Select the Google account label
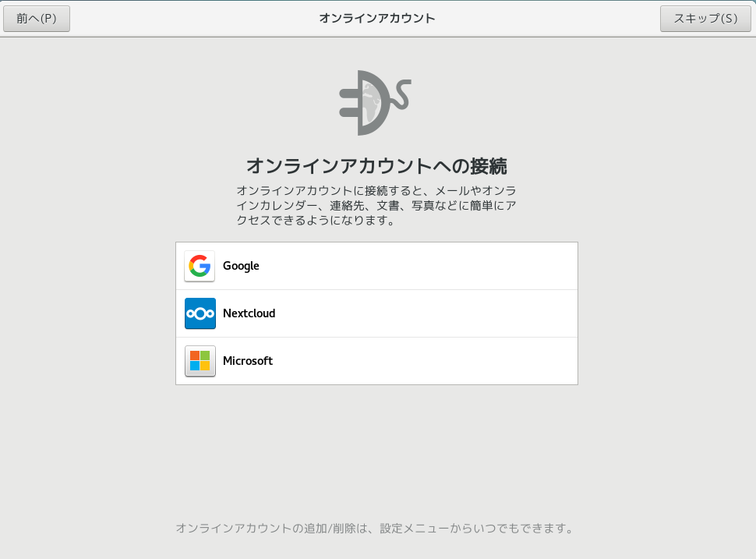 tap(241, 266)
